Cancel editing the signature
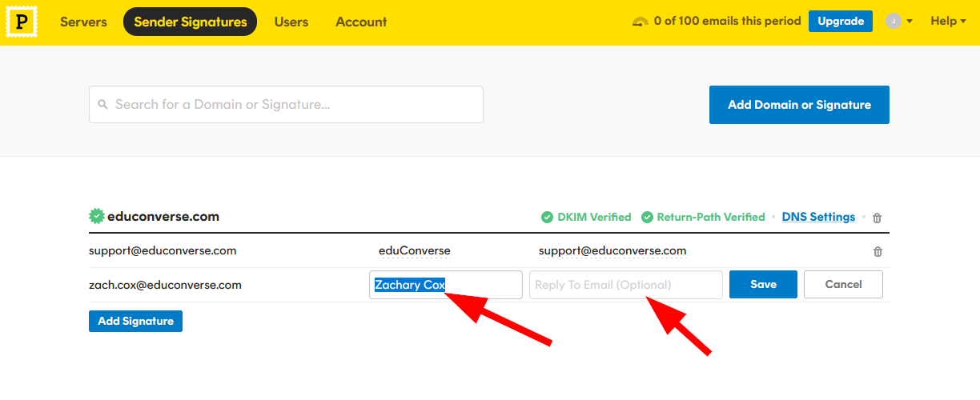 pos(843,284)
